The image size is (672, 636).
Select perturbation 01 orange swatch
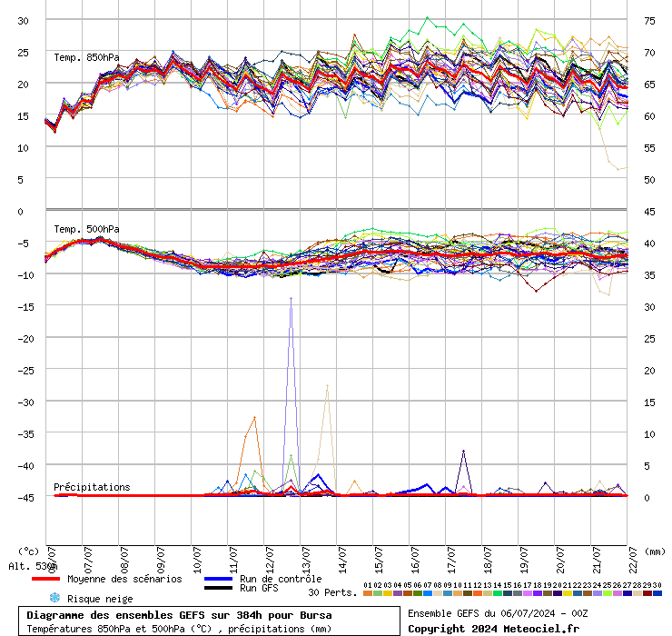coord(367,593)
